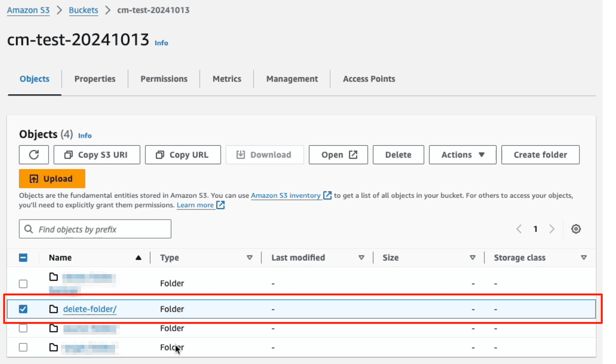This screenshot has width=616, height=364.
Task: Go to Amazon S3 breadcrumb link
Action: [28, 10]
